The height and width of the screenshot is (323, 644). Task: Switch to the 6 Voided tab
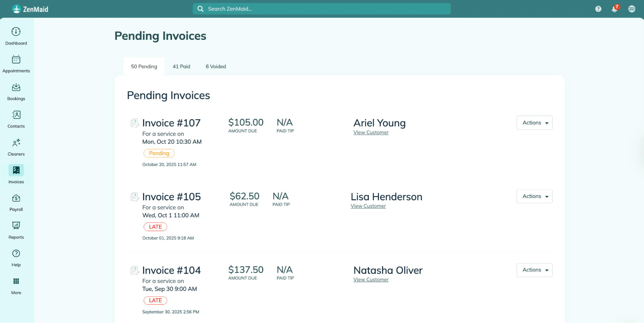pyautogui.click(x=216, y=66)
